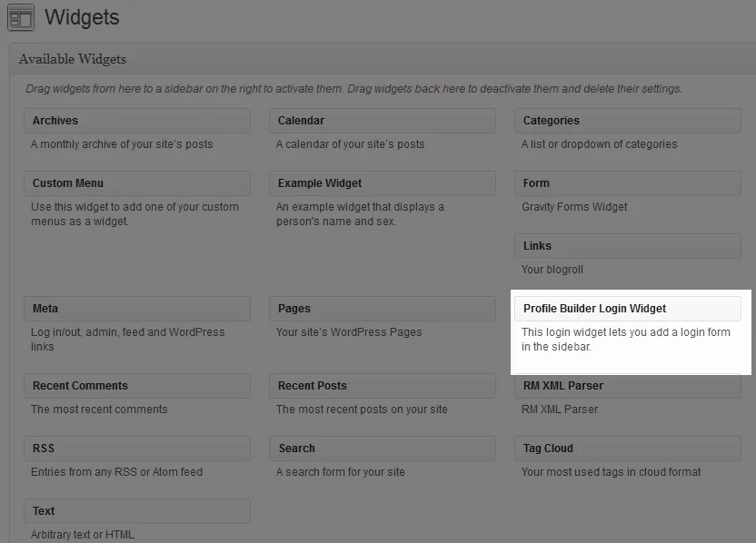
Task: Select the Custom Menu widget
Action: (136, 183)
